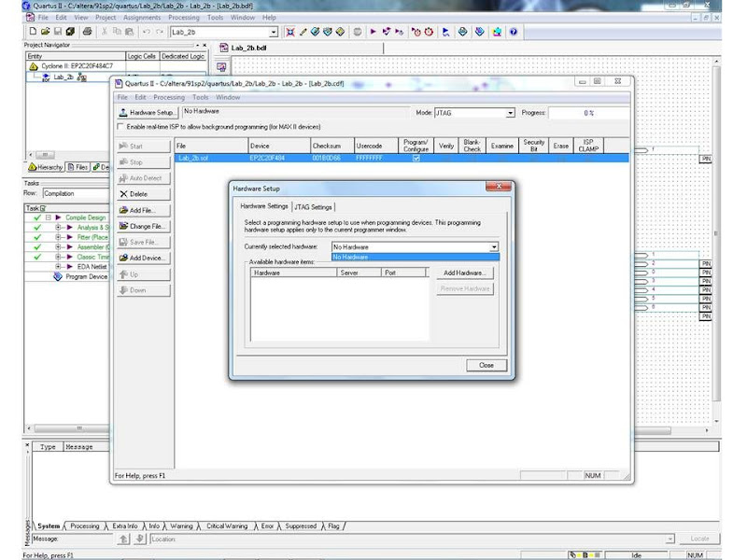The image size is (747, 560).
Task: Open the Project menu in main window
Action: [x=106, y=18]
